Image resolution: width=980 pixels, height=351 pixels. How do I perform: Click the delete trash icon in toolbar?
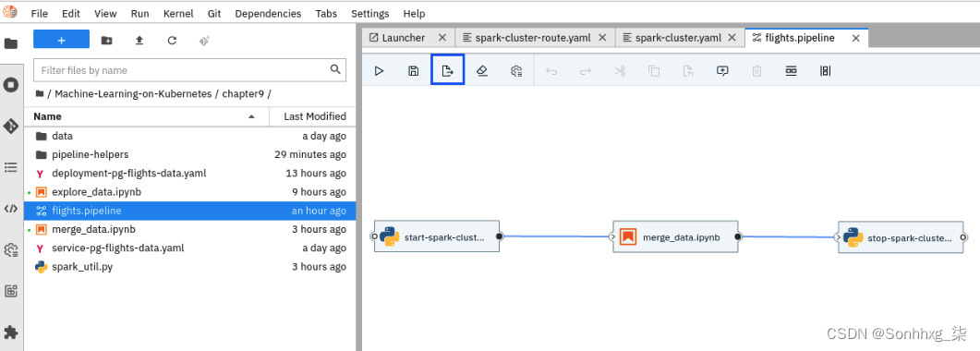pyautogui.click(x=756, y=70)
